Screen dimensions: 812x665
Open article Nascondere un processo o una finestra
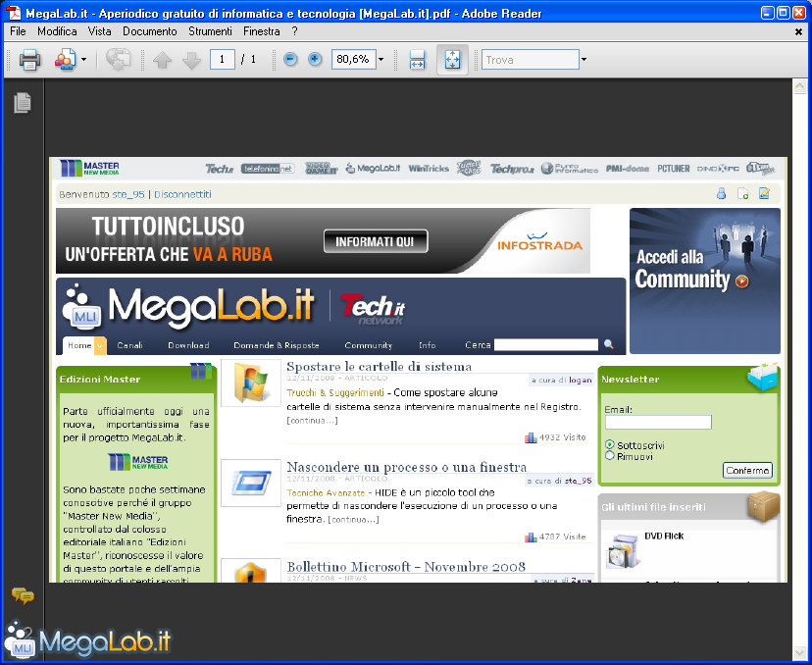point(407,467)
